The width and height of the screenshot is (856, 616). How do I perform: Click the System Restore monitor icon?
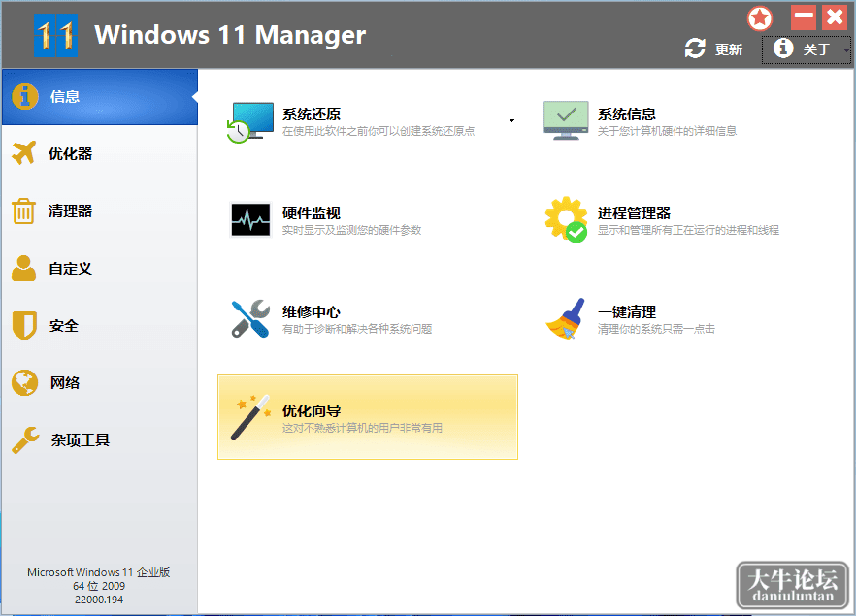[x=250, y=121]
